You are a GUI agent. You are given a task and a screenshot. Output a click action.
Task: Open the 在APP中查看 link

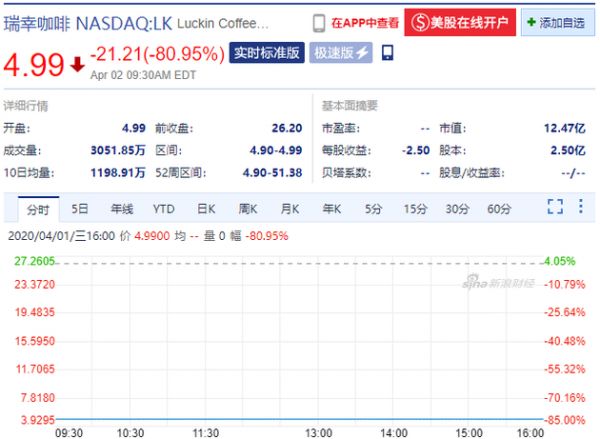pyautogui.click(x=365, y=22)
